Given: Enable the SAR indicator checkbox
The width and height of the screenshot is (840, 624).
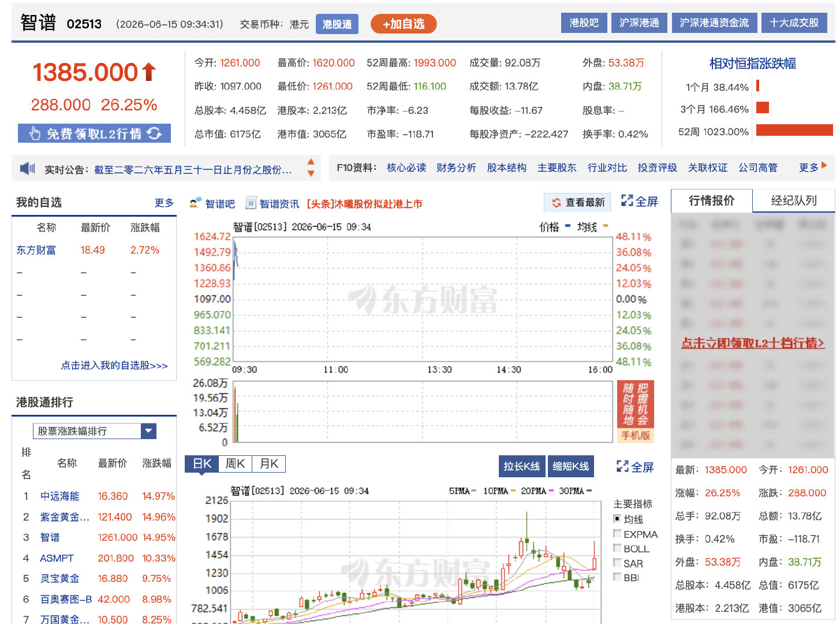Looking at the screenshot, I should (x=617, y=562).
